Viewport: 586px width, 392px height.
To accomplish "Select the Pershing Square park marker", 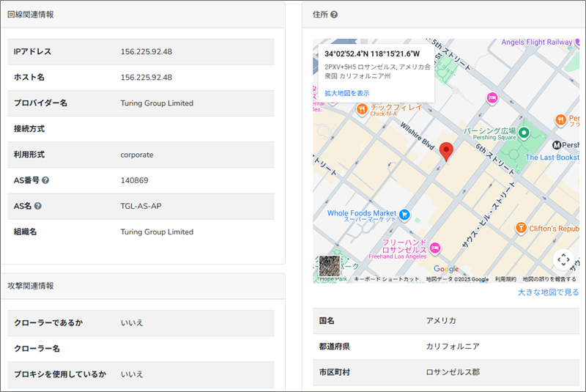I will [524, 133].
